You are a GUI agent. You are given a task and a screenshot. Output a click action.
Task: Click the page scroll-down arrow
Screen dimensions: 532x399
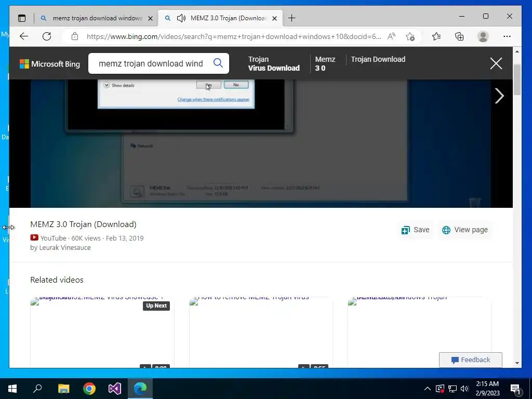coord(517,363)
